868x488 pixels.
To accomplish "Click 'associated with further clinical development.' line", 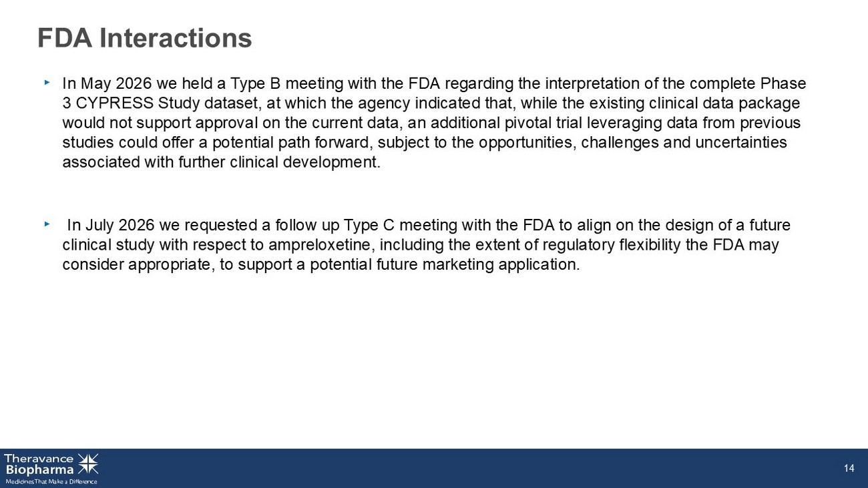I will click(x=221, y=162).
